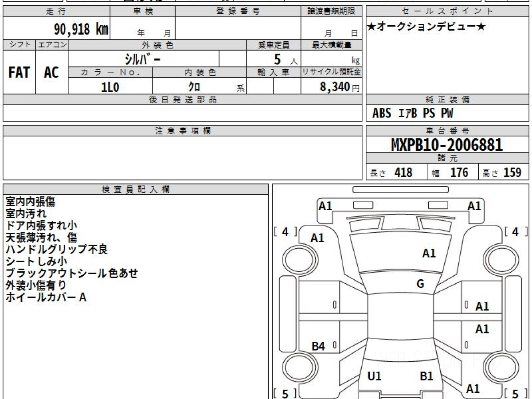
Task: Select the interior color クロ
Action: click(194, 87)
